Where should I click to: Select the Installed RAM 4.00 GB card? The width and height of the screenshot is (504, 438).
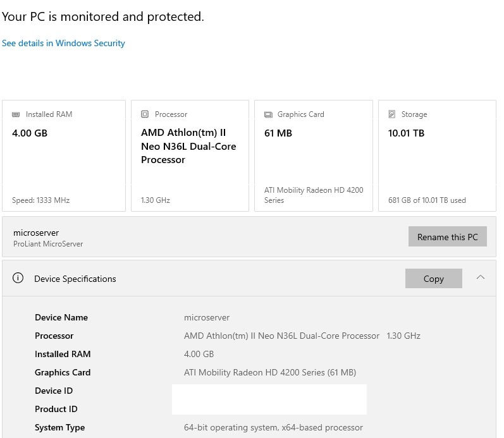(x=63, y=155)
